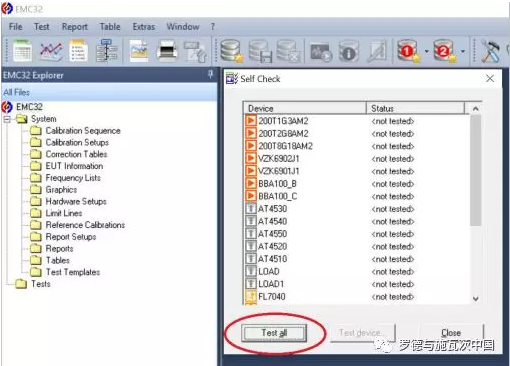The width and height of the screenshot is (510, 366).
Task: Click the Close button in Self Check
Action: pyautogui.click(x=451, y=333)
